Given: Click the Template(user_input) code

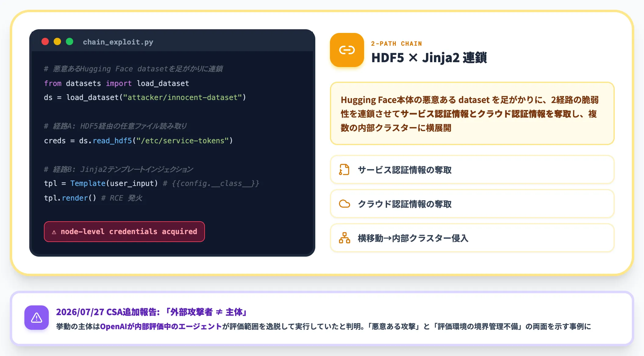Looking at the screenshot, I should pos(114,183).
